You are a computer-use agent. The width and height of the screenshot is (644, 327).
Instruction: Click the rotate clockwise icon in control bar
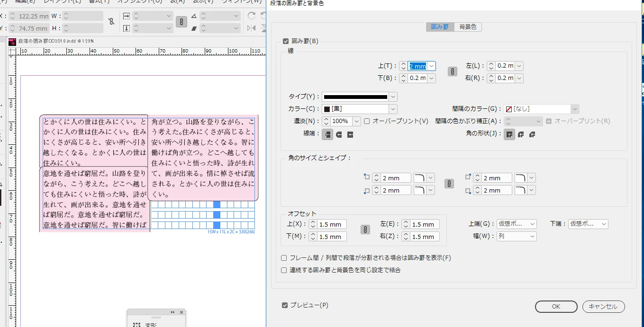click(252, 16)
